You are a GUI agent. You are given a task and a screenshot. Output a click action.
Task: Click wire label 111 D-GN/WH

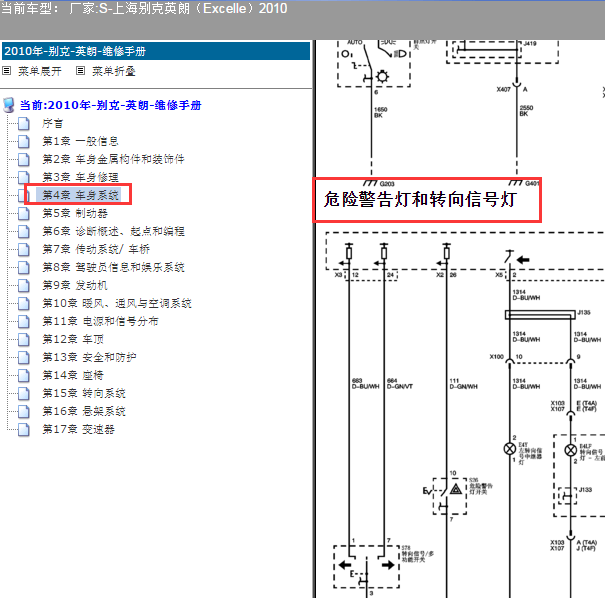[463, 383]
